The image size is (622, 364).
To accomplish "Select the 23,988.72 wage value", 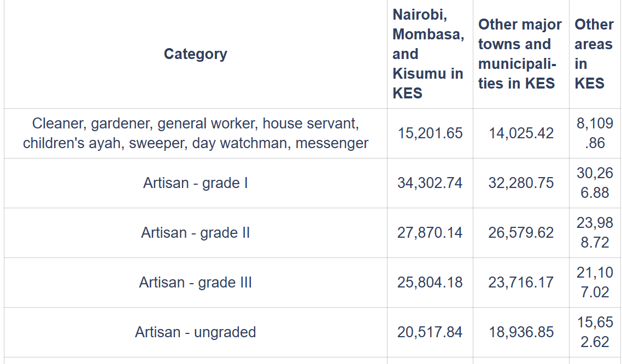I will 595,233.
